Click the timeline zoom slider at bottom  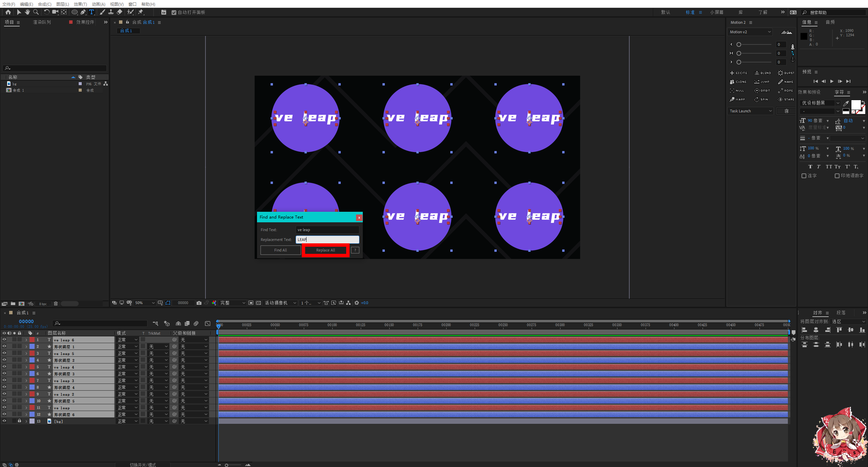(x=226, y=465)
